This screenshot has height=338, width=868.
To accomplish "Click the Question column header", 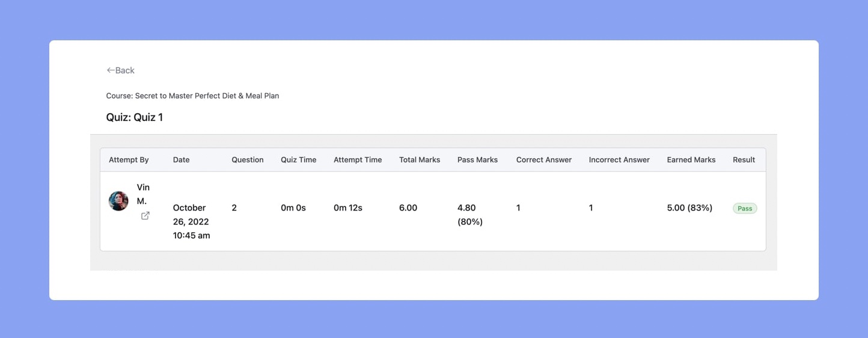I will point(248,160).
